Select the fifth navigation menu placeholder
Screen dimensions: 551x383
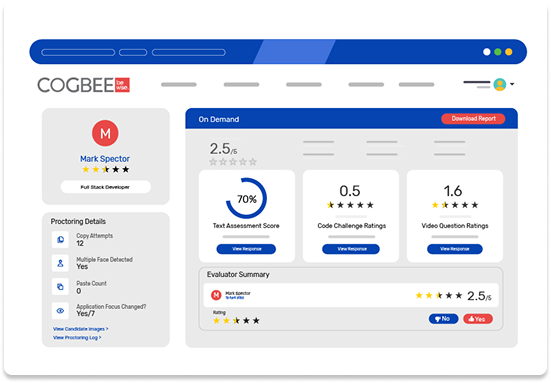click(416, 84)
